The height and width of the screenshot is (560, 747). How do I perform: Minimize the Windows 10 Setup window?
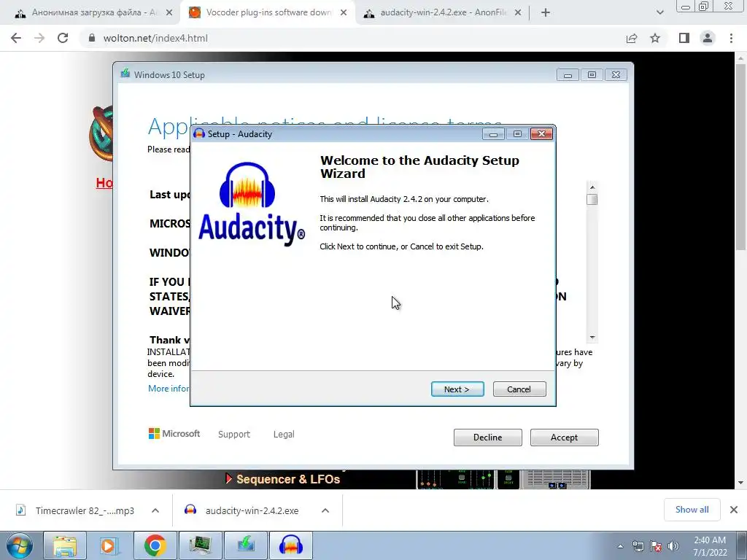(x=568, y=75)
